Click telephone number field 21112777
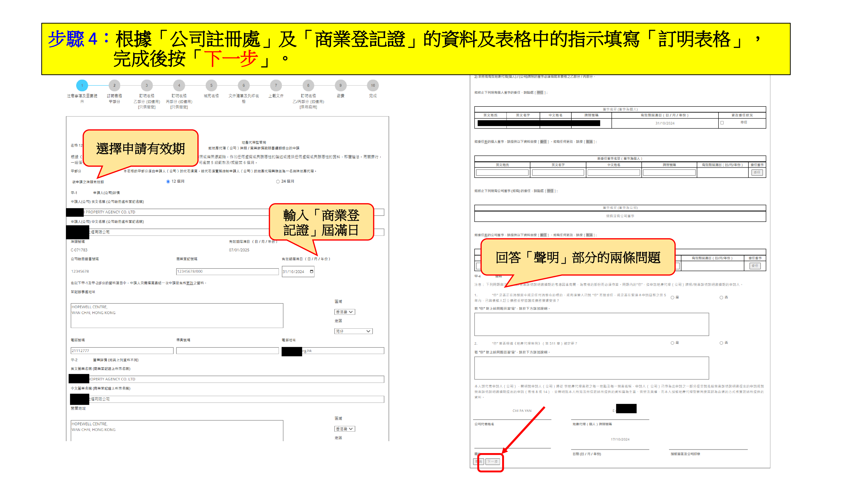Image resolution: width=868 pixels, height=488 pixels. click(122, 350)
